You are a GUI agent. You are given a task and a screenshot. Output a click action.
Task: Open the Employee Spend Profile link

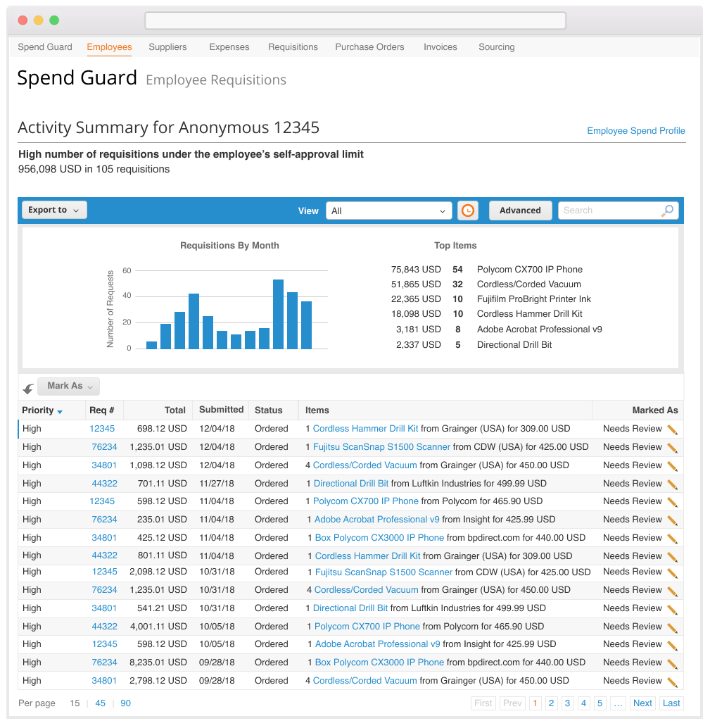point(635,131)
